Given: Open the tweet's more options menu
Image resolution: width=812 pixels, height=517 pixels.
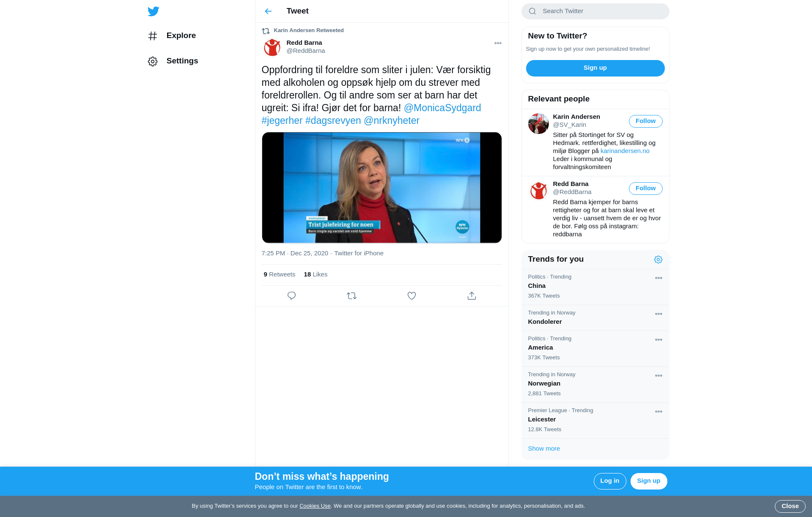Looking at the screenshot, I should click(x=498, y=43).
